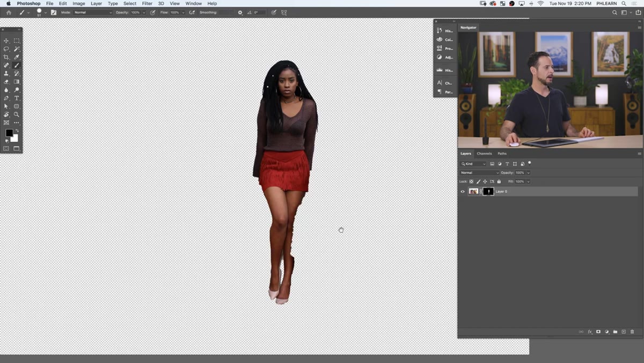The image size is (644, 363).
Task: Select the Brush tool in the tools panel
Action: (x=17, y=66)
